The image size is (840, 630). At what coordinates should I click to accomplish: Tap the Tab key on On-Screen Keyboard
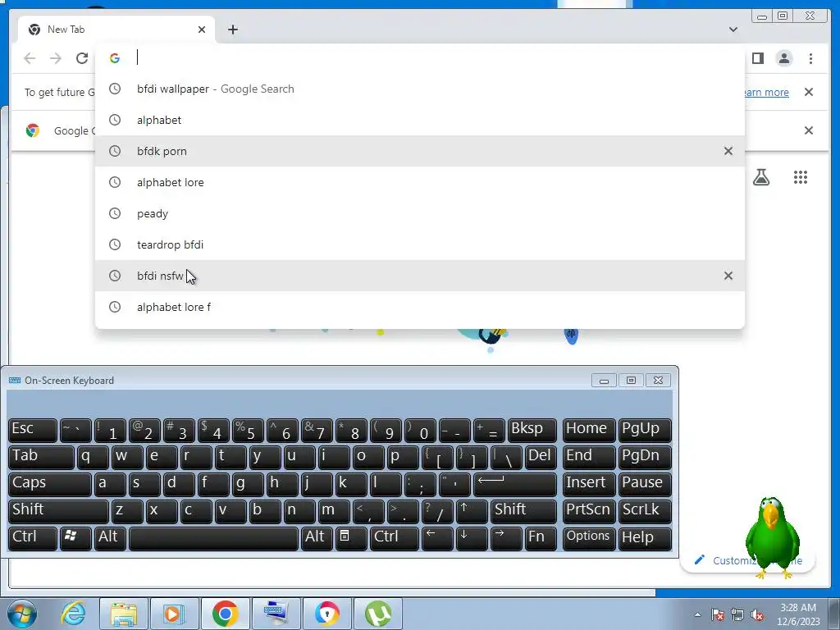[41, 457]
